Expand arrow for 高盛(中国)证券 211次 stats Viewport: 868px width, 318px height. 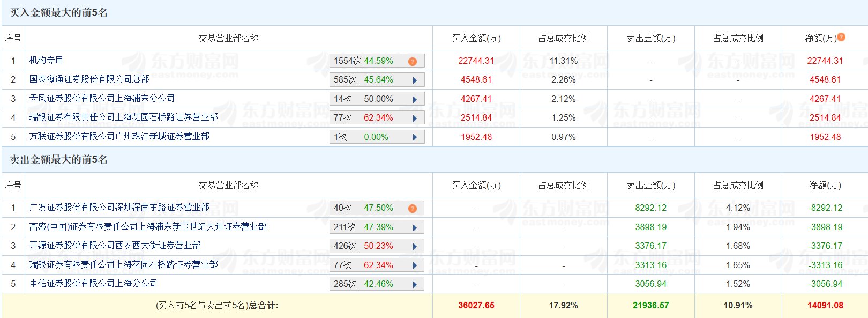pos(415,228)
